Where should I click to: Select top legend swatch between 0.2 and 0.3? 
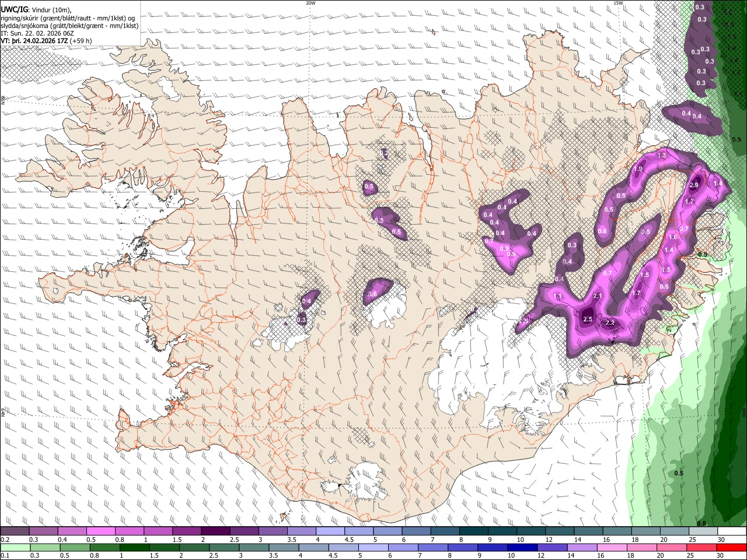coord(15,531)
